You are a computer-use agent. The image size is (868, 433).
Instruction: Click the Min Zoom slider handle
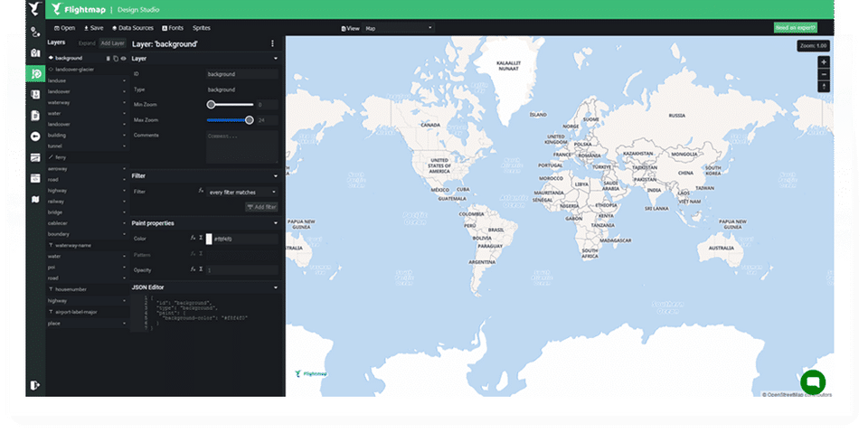(x=211, y=104)
